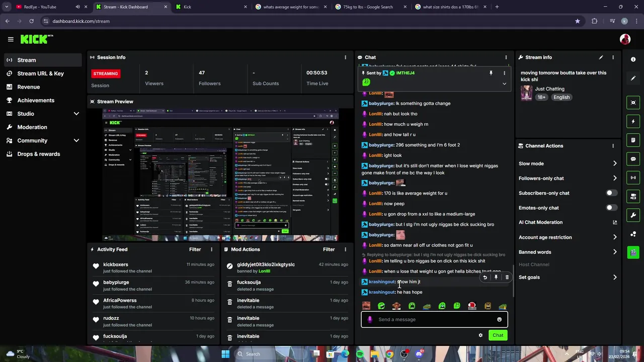Open Mod Actions three-dot menu
Viewport: 644px width, 362px height.
click(x=345, y=249)
